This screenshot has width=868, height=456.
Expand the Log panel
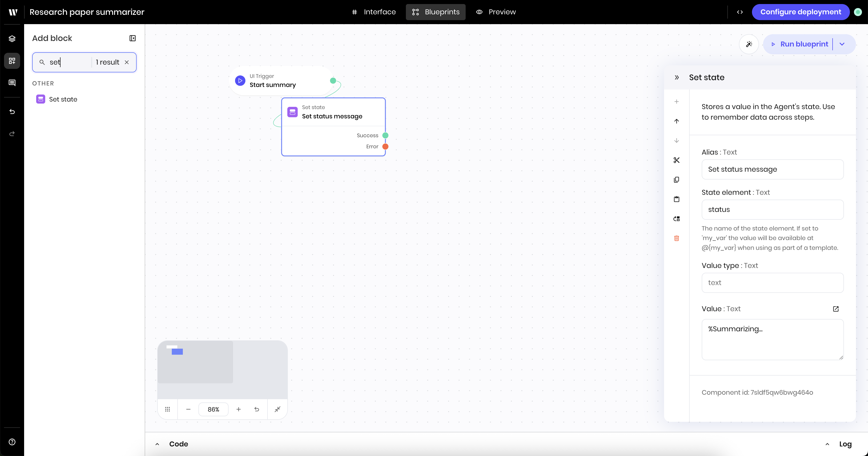pyautogui.click(x=827, y=444)
